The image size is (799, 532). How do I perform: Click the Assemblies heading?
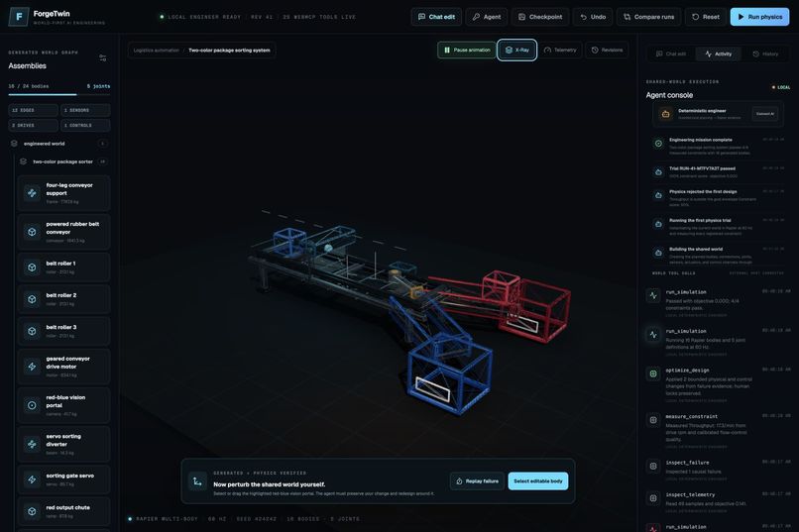tap(27, 65)
